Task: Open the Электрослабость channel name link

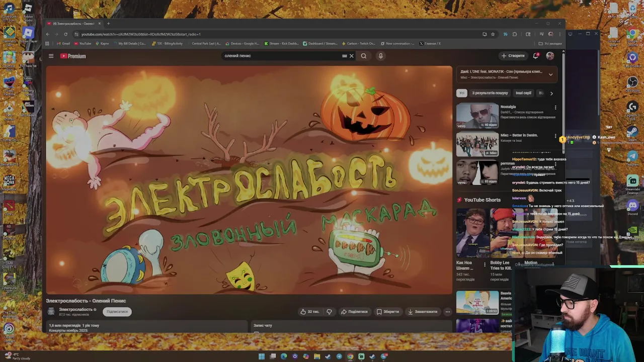Action: (75, 309)
